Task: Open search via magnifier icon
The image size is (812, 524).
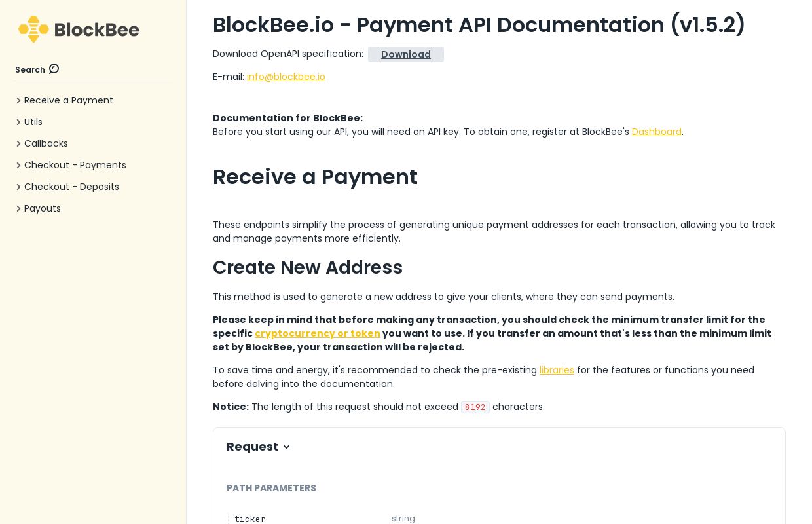Action: click(x=54, y=69)
